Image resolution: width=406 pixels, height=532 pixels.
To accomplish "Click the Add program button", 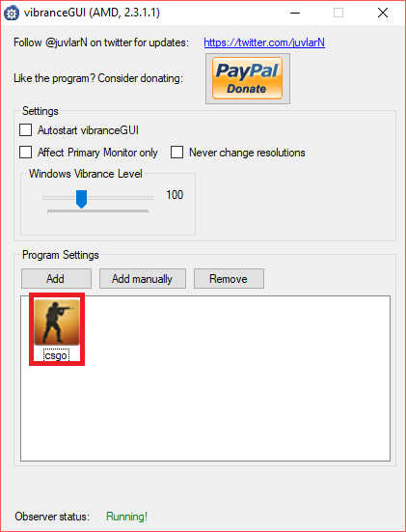I will coord(56,279).
